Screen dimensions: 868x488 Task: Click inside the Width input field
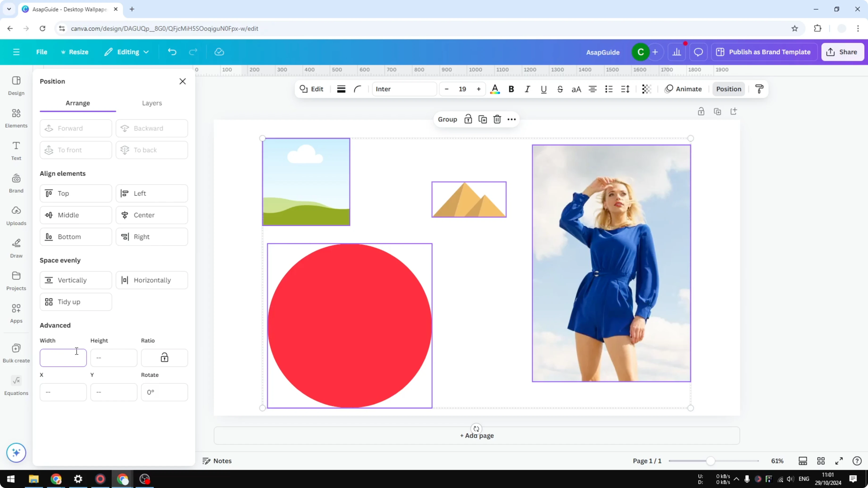63,358
